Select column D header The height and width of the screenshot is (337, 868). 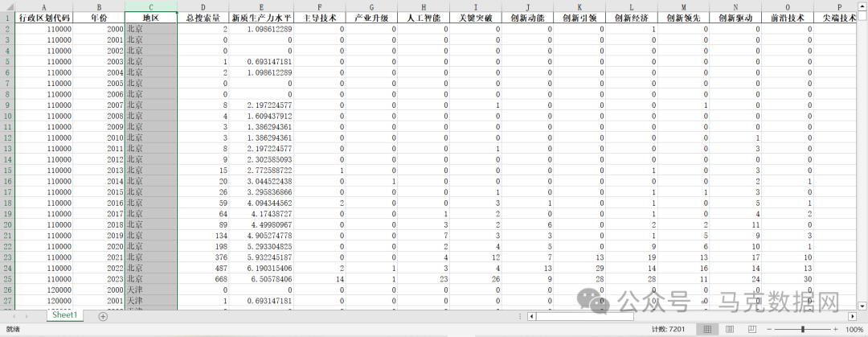point(203,6)
